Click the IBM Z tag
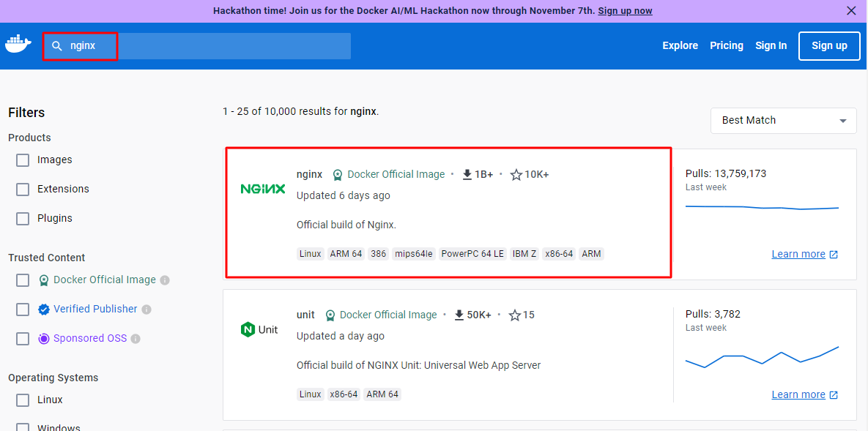Image resolution: width=868 pixels, height=431 pixels. tap(524, 254)
